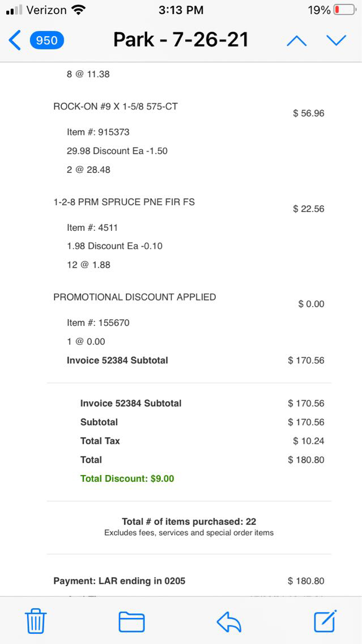Tap the reply arrow icon
The height and width of the screenshot is (644, 362).
[229, 621]
